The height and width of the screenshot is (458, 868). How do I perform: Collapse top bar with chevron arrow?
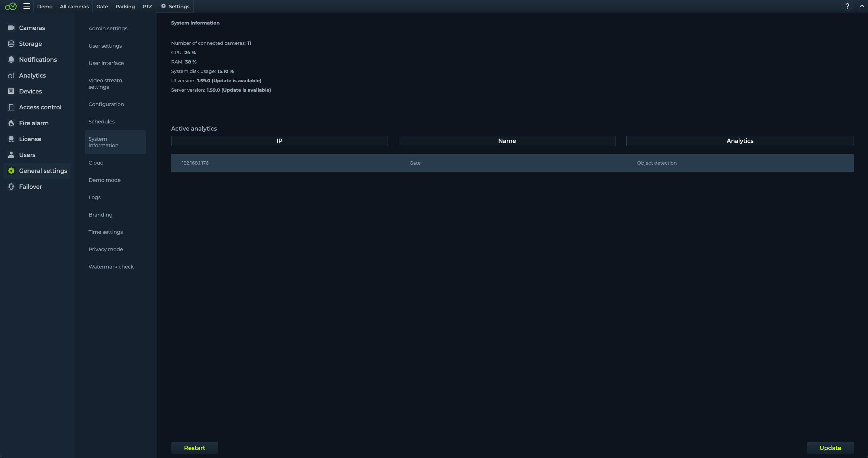[x=862, y=6]
